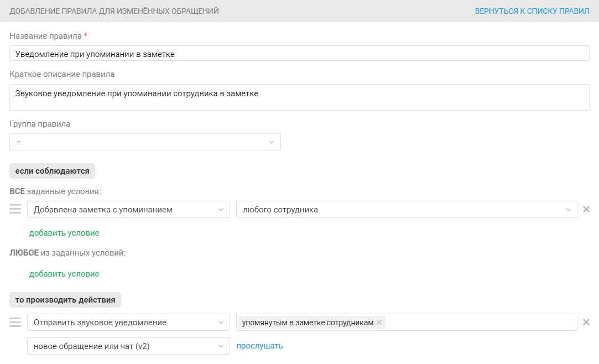Open the 'Группа правила' dropdown
This screenshot has height=364, width=599.
(x=145, y=142)
